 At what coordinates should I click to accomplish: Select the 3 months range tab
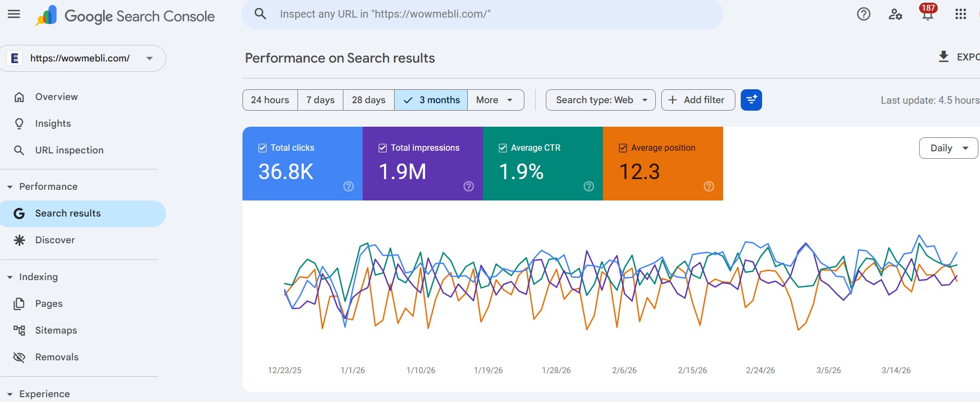(x=431, y=100)
